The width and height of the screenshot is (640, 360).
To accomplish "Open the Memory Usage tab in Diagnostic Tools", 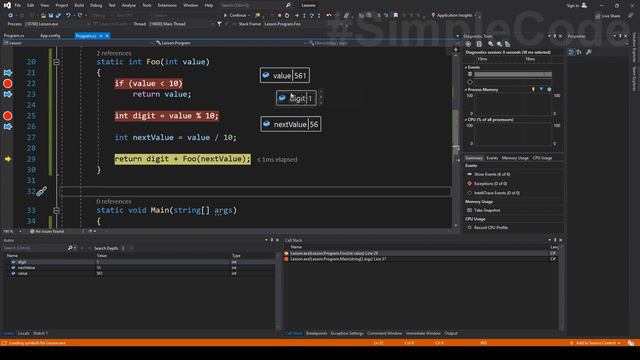I will click(x=515, y=158).
